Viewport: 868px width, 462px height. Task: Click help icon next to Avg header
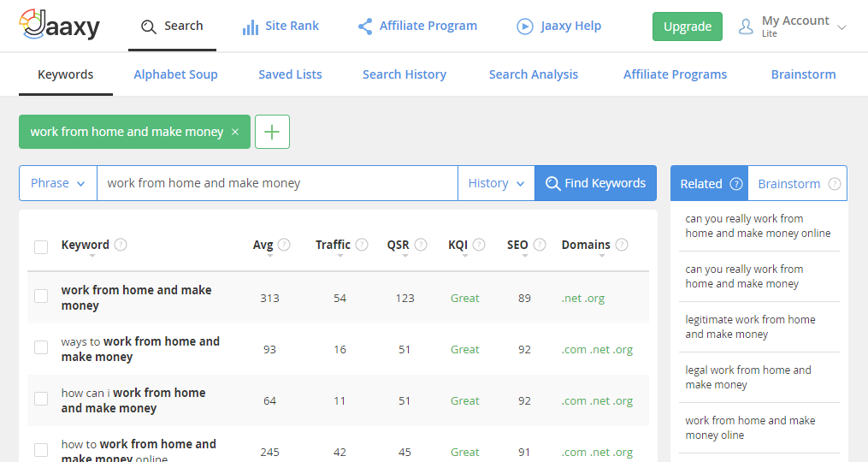point(284,245)
